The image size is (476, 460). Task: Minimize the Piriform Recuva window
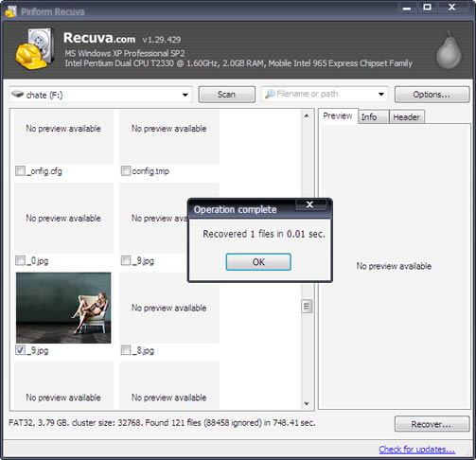point(407,8)
